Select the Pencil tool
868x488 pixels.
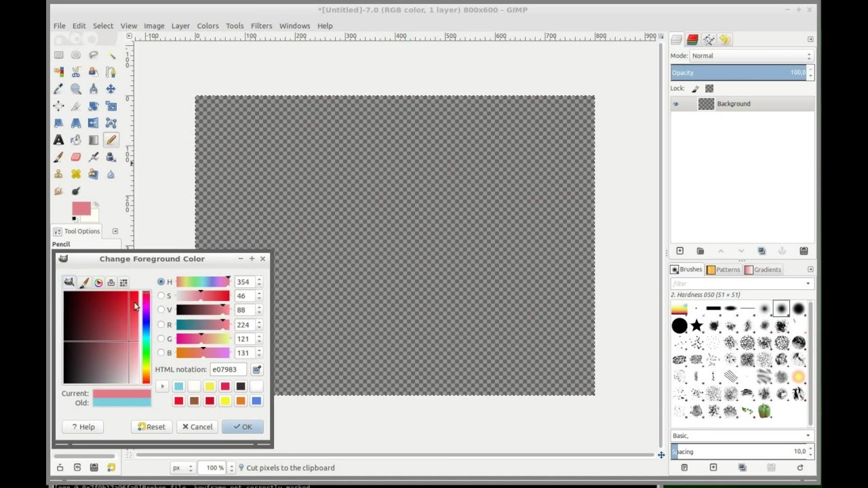tap(111, 140)
